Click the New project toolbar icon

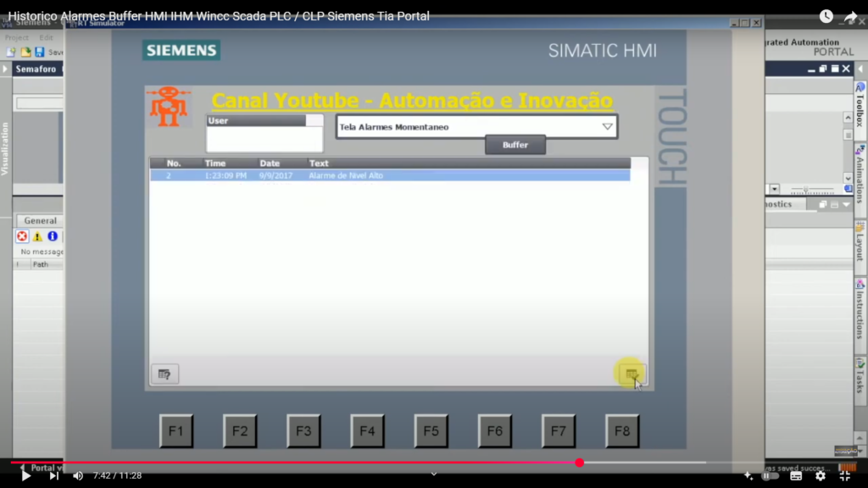(11, 52)
